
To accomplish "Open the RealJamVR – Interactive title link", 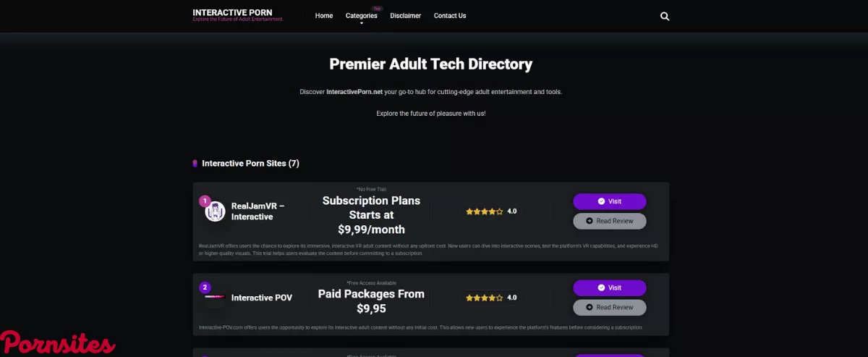I will (x=258, y=211).
